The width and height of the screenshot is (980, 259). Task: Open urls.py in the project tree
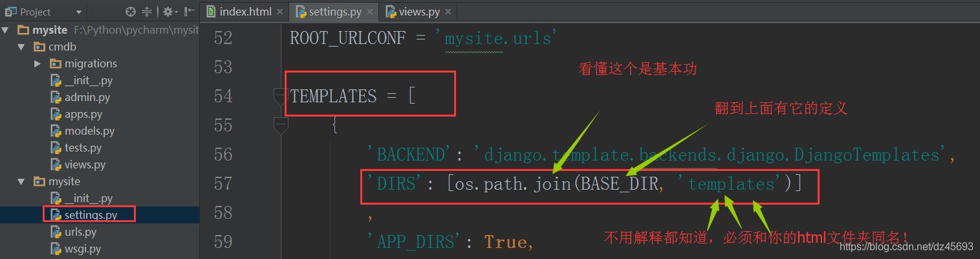[x=80, y=232]
